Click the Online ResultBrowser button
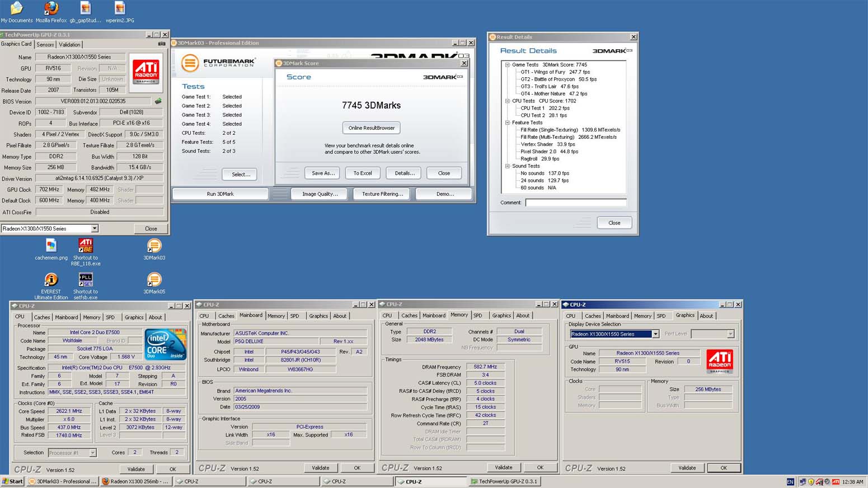868x488 pixels. point(372,128)
